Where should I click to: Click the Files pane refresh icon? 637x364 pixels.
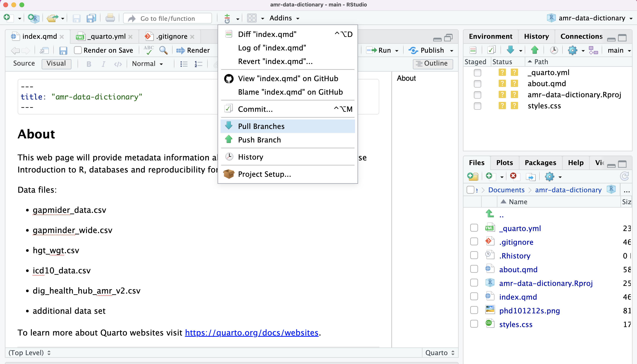(625, 176)
